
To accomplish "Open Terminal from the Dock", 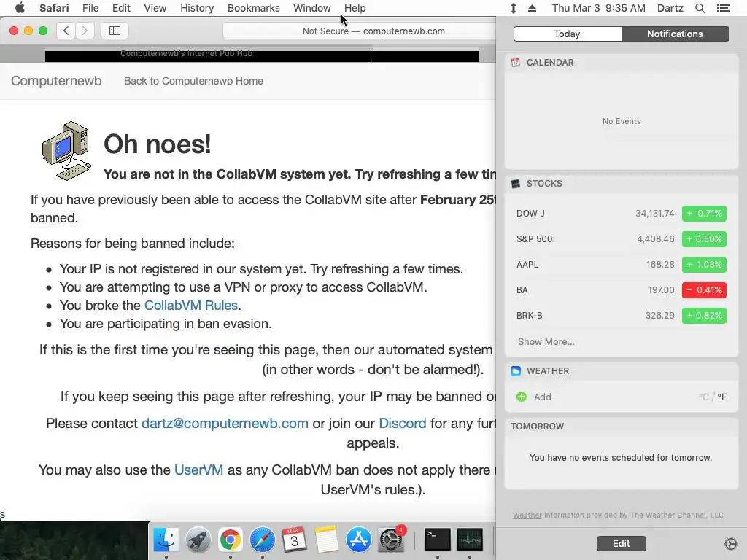I will (438, 540).
